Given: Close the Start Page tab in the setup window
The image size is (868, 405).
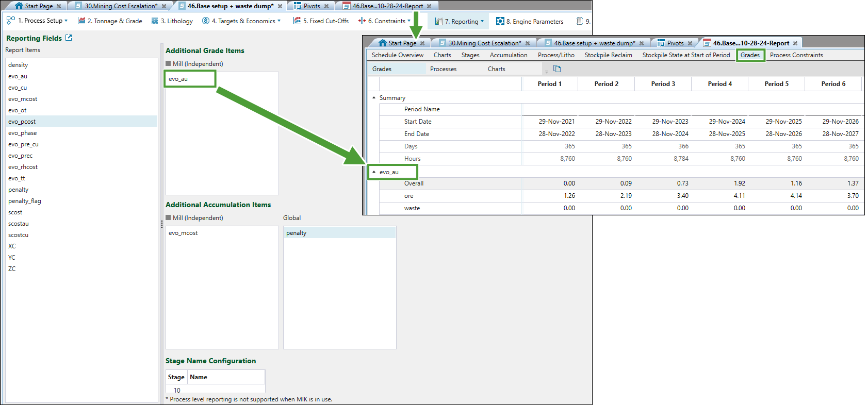Looking at the screenshot, I should [59, 6].
